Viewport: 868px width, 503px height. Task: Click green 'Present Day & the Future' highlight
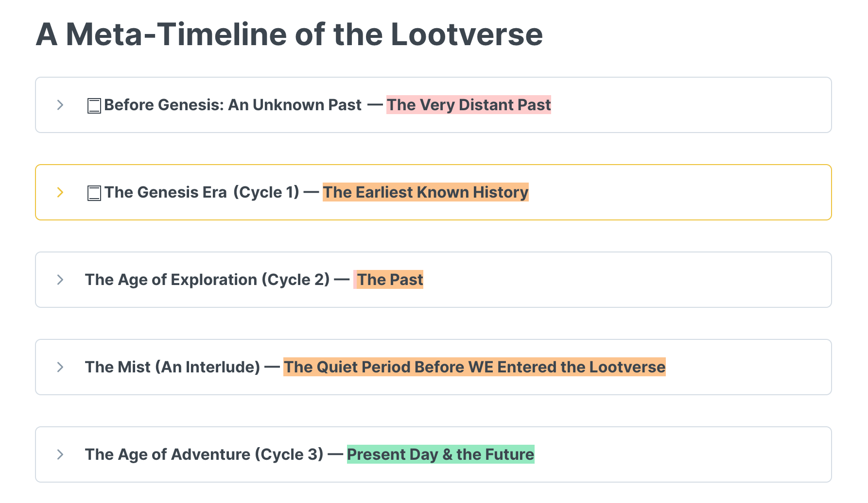(440, 454)
